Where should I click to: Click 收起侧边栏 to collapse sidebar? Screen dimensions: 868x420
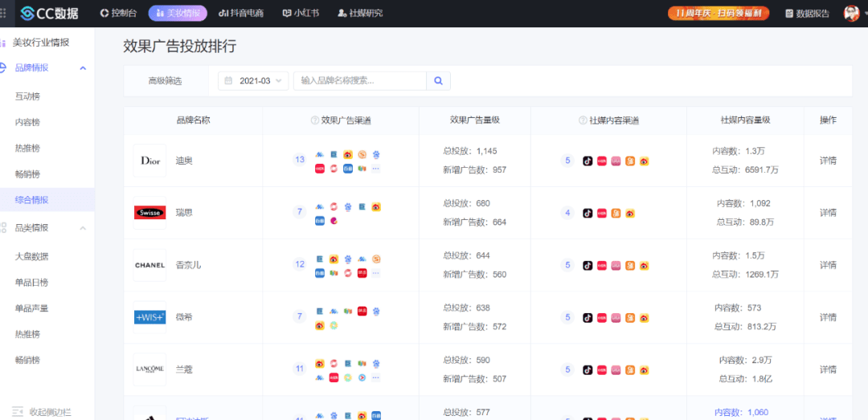[x=42, y=412]
